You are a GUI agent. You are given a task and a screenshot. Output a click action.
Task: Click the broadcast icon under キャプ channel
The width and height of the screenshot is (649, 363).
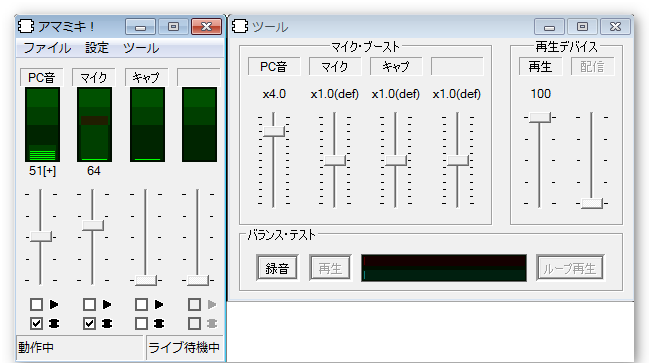pyautogui.click(x=159, y=323)
